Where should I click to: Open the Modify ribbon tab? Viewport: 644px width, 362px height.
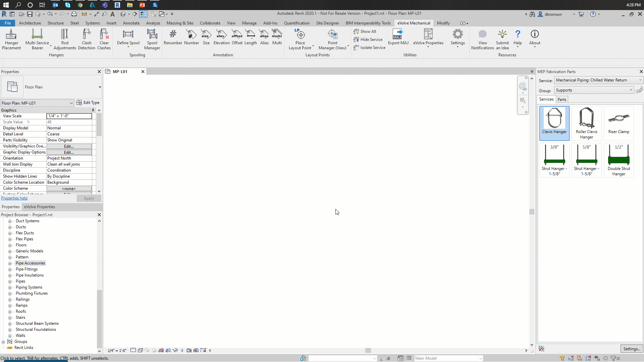click(x=443, y=23)
